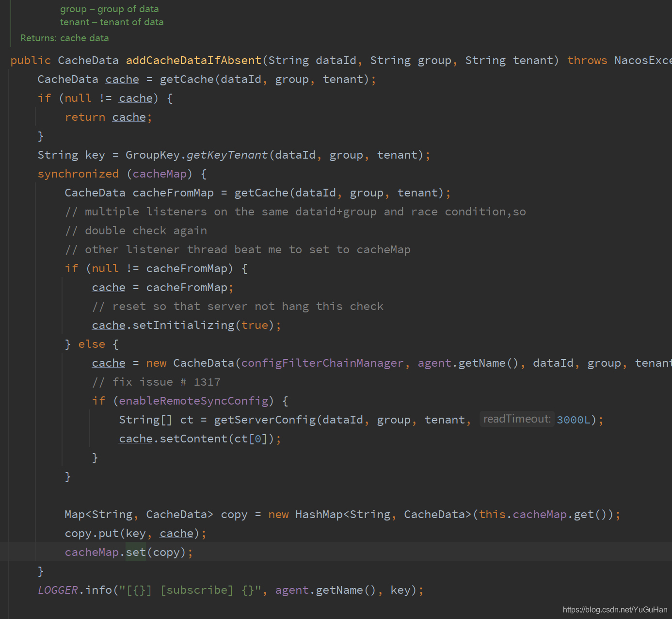Click the '// double check again' comment
Screen dimensions: 672x619
click(136, 230)
